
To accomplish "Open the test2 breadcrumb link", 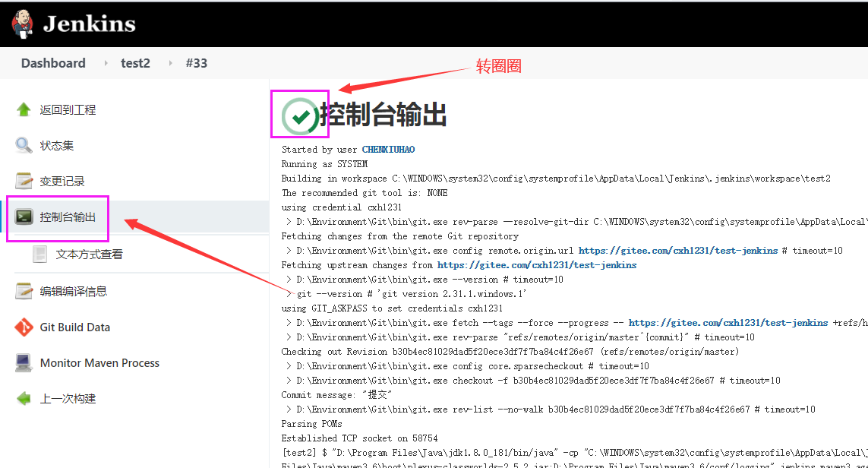I will click(135, 63).
